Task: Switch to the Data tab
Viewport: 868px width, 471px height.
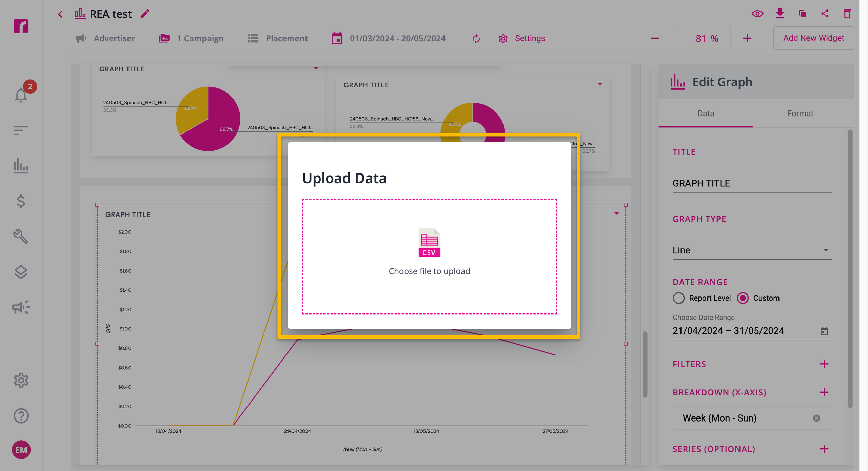Action: point(706,114)
